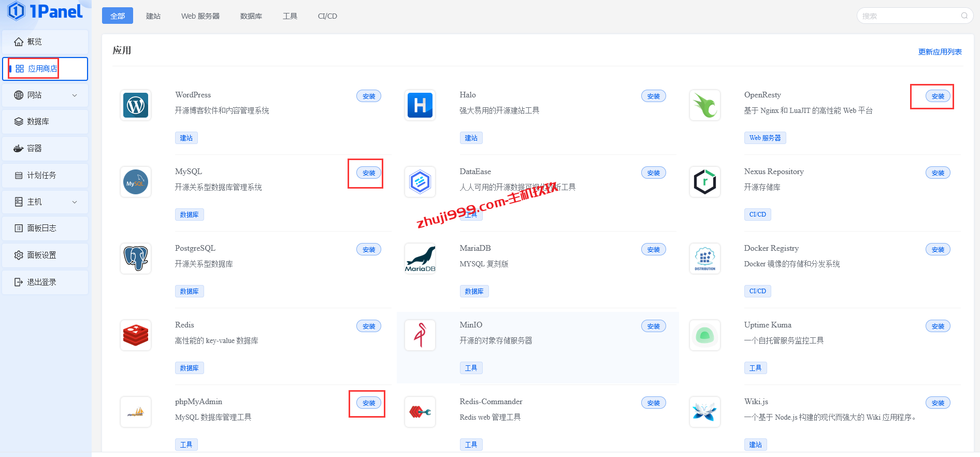Switch to the 建站 category tab
980x457 pixels.
click(153, 16)
